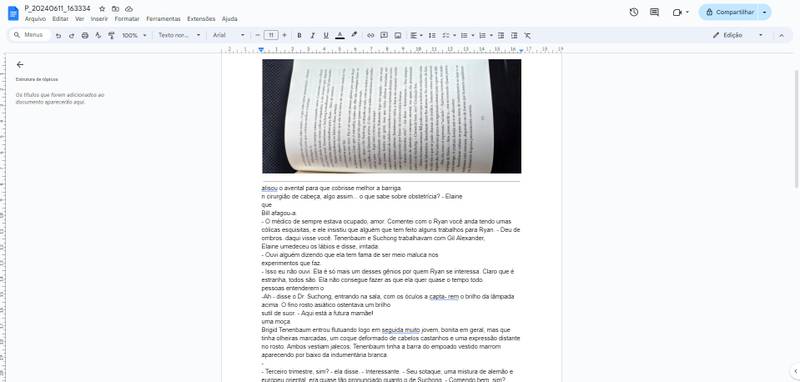Click the vertical scrollbar
800x382 pixels.
click(x=796, y=130)
